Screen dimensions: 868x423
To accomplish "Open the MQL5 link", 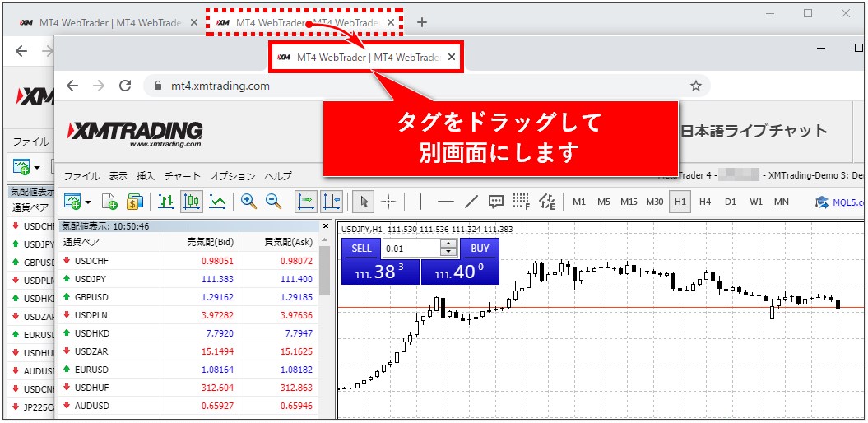I will point(847,202).
